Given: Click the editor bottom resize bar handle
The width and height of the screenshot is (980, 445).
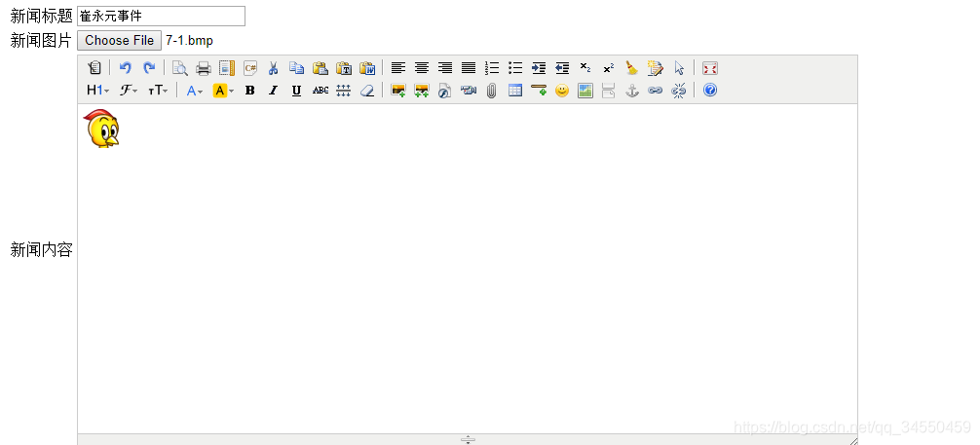Looking at the screenshot, I should click(468, 439).
